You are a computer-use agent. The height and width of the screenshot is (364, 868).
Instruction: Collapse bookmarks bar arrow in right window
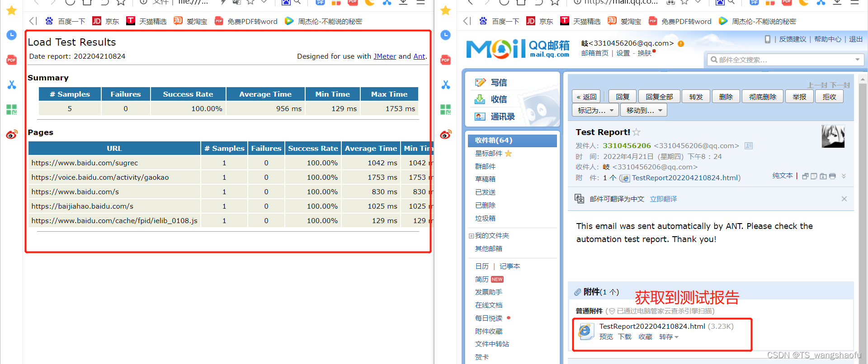tap(467, 21)
